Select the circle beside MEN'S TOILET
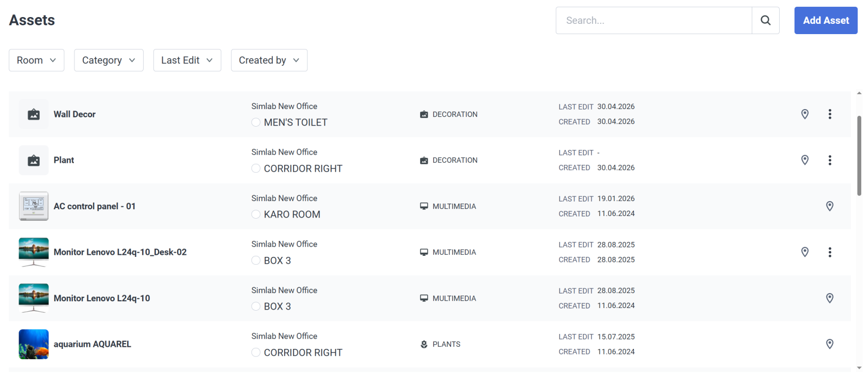Screen dimensions: 868x383 (x=256, y=122)
